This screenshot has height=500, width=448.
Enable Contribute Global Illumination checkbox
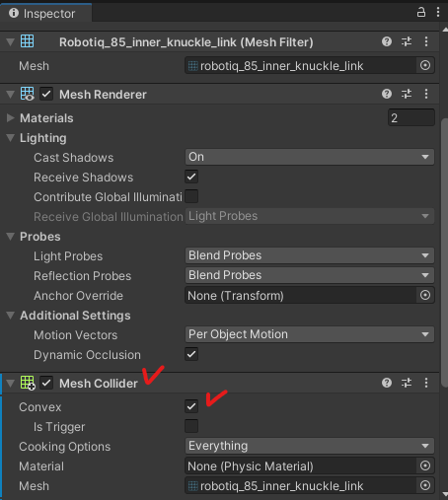pyautogui.click(x=191, y=196)
